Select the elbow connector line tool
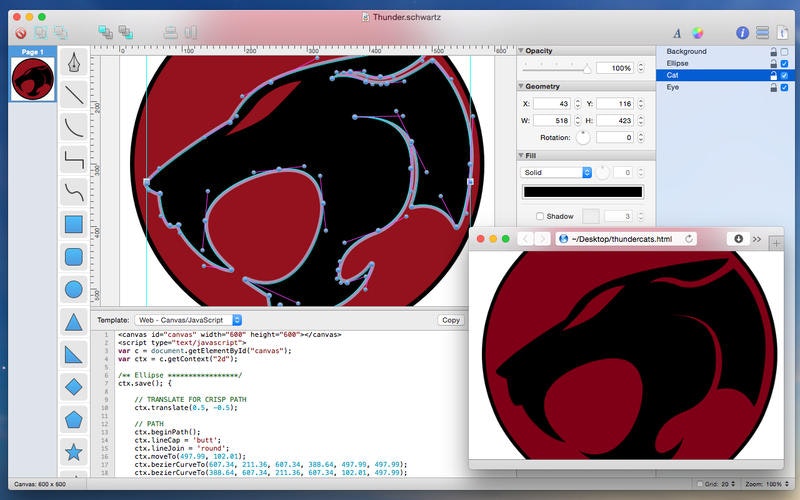 pyautogui.click(x=74, y=160)
